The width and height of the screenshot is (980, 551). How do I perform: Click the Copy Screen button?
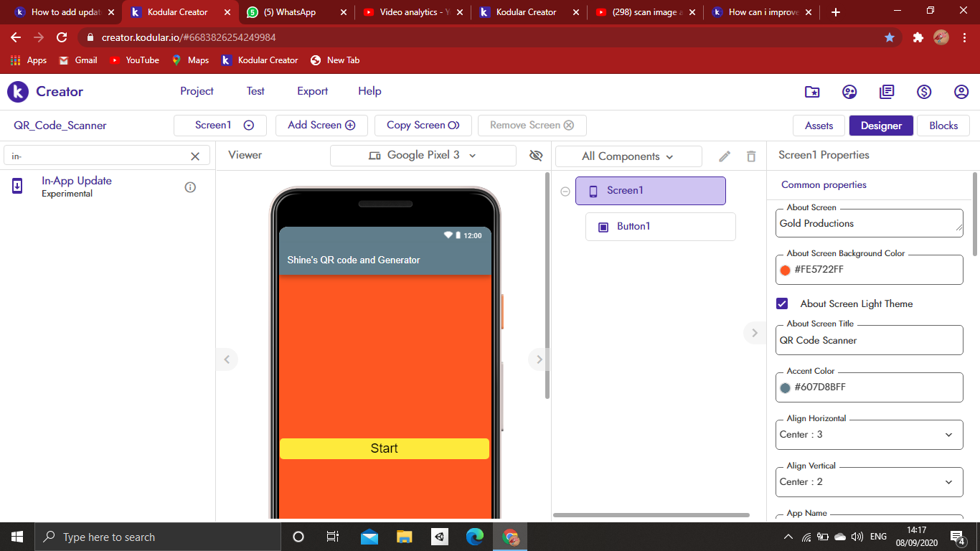point(423,126)
